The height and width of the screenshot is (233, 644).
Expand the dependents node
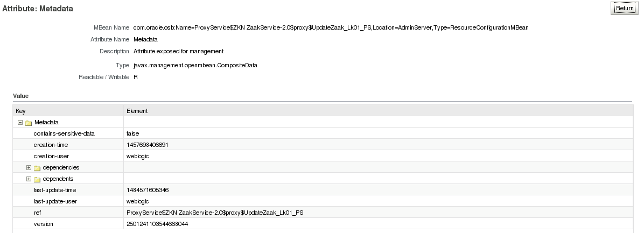click(x=29, y=179)
